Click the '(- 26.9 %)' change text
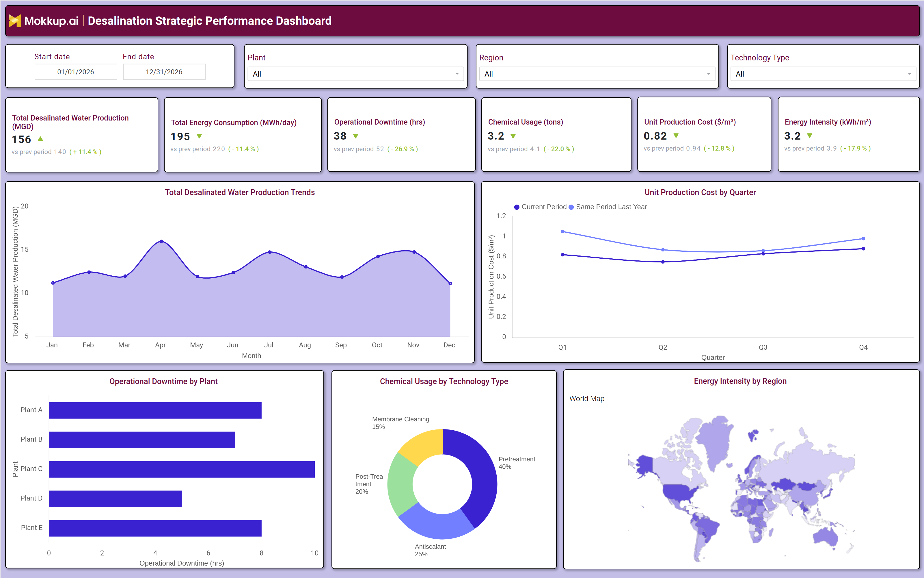The image size is (924, 578). pos(403,149)
